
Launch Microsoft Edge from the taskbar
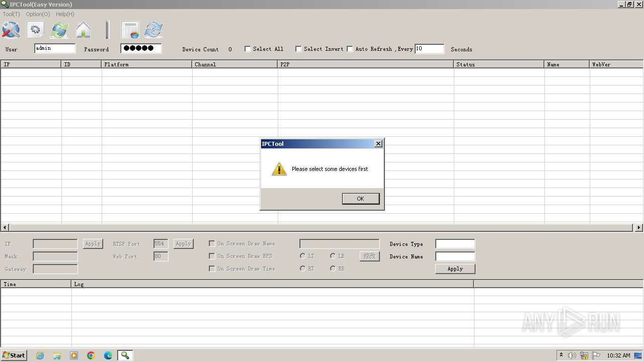coord(108,355)
